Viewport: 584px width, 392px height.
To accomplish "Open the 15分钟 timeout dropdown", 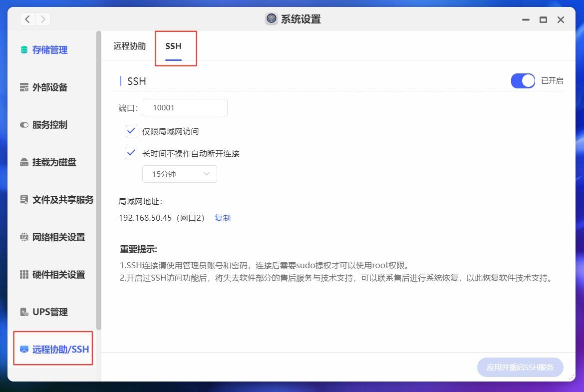I will (180, 174).
